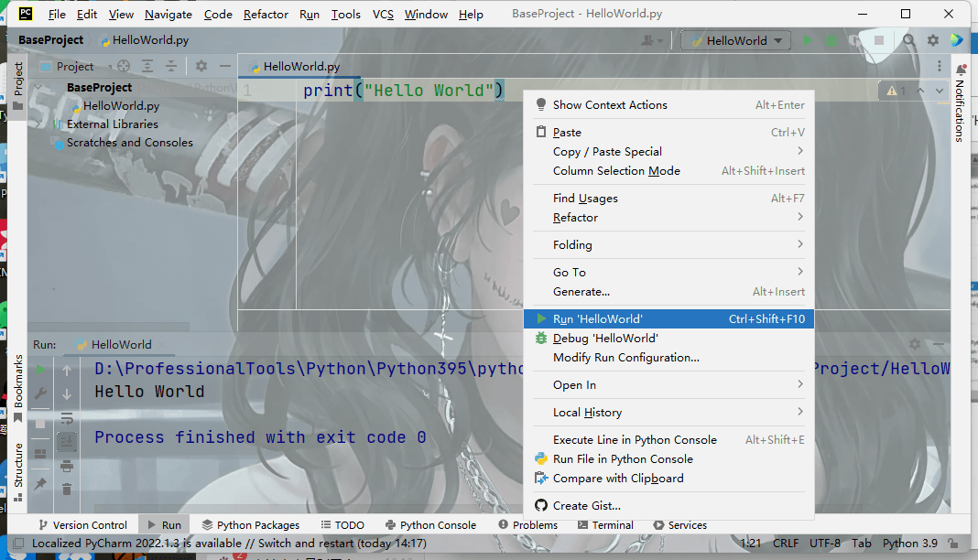Open Notifications bell tool window

(962, 70)
